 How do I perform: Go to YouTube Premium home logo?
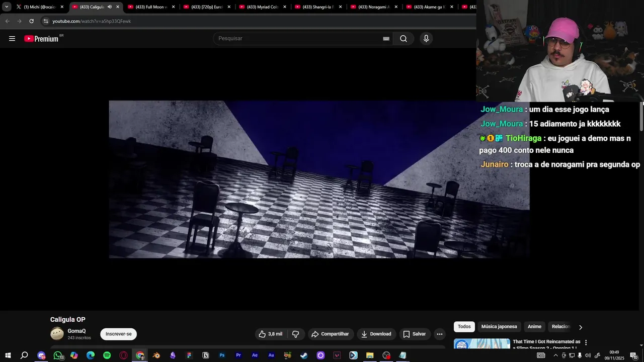42,39
